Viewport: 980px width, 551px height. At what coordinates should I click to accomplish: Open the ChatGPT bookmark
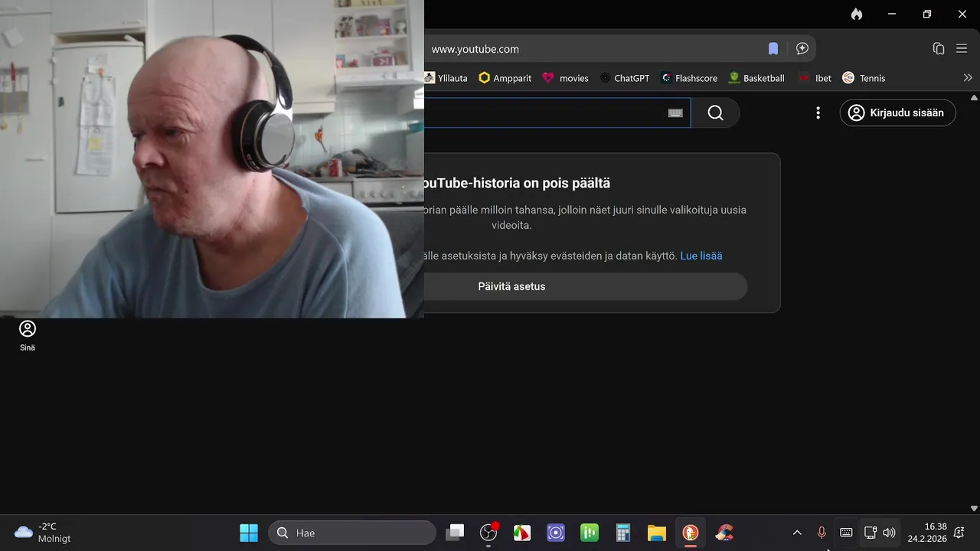(x=625, y=78)
